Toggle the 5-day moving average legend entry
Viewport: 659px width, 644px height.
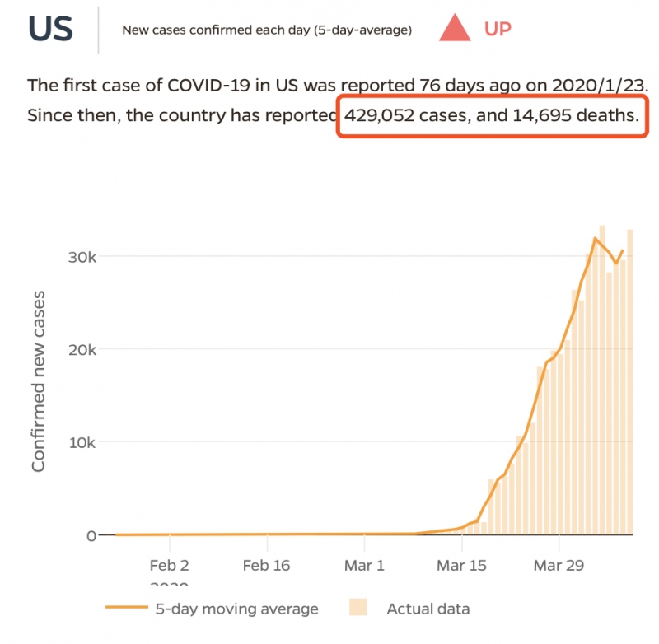[x=236, y=609]
